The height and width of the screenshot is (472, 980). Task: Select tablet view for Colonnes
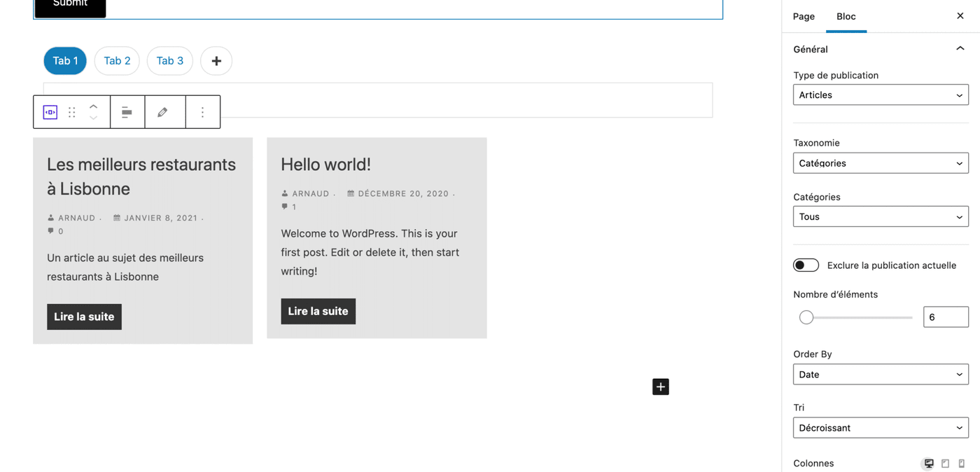[945, 464]
